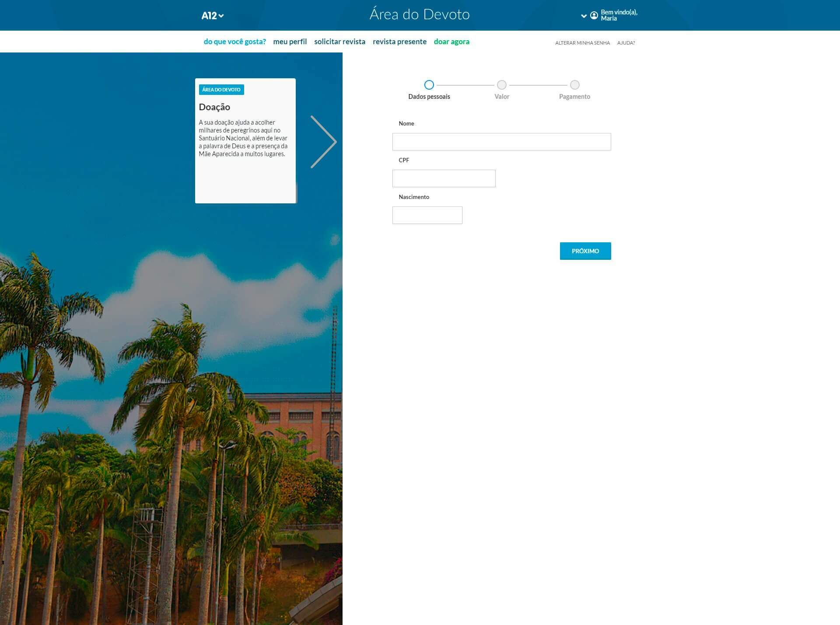Click the Nascimento date field

(x=427, y=215)
